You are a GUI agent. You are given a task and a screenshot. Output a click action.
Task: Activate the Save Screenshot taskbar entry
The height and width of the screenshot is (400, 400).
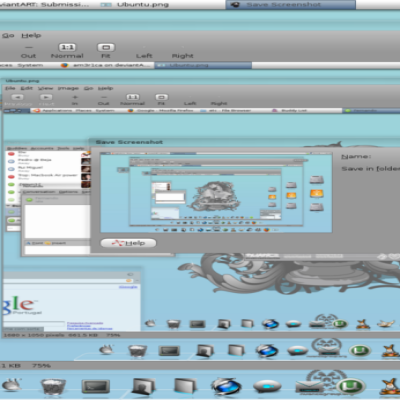click(x=291, y=5)
